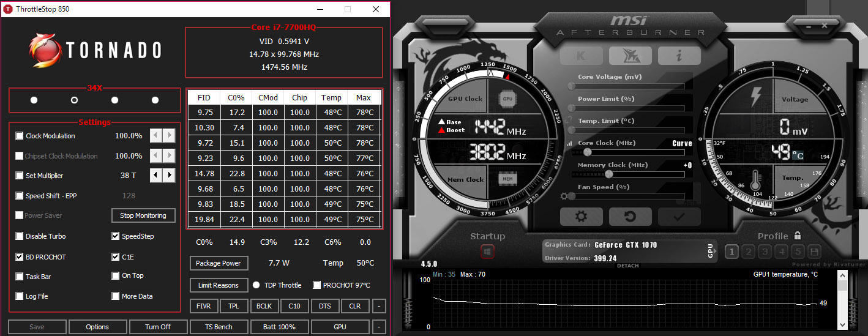
Task: Increase Set Multiplier with right arrow
Action: click(169, 176)
